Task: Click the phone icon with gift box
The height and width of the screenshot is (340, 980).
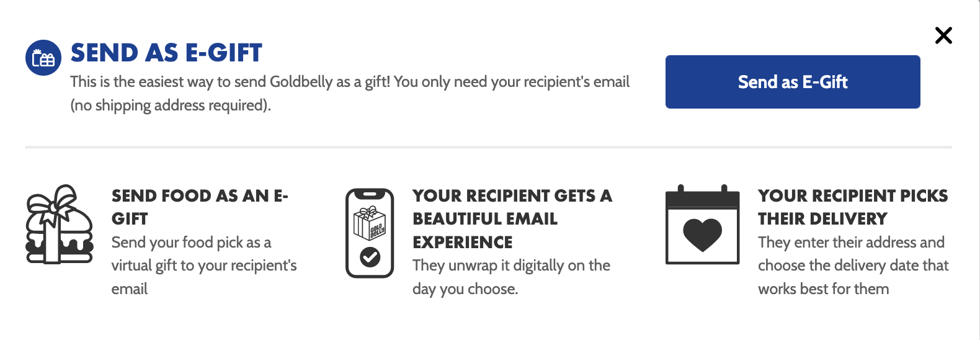Action: [370, 233]
